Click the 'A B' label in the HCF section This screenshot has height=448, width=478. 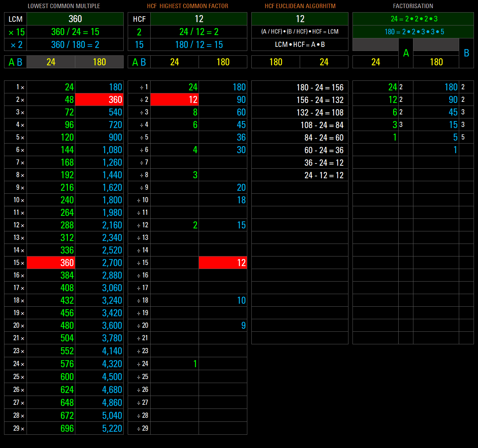[x=139, y=62]
